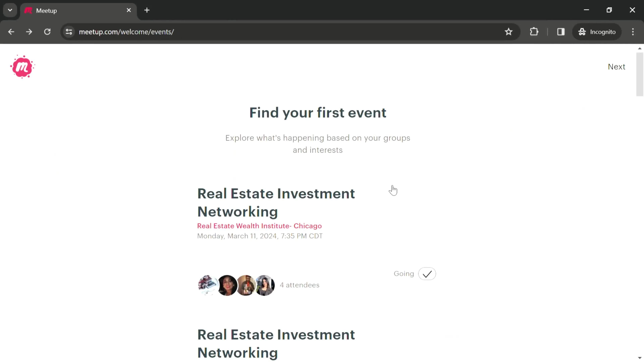Click the page refresh icon

(x=47, y=31)
